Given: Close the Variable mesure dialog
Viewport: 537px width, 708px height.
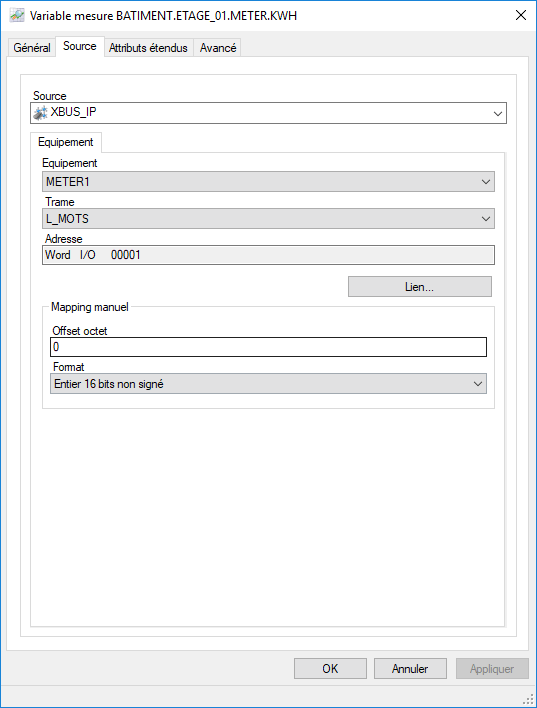Looking at the screenshot, I should tap(521, 15).
